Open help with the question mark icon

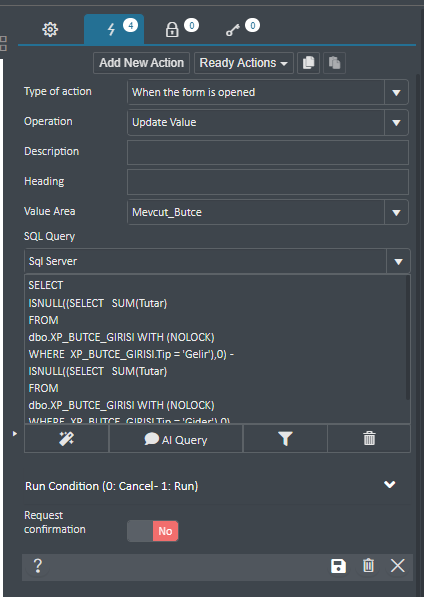point(37,566)
